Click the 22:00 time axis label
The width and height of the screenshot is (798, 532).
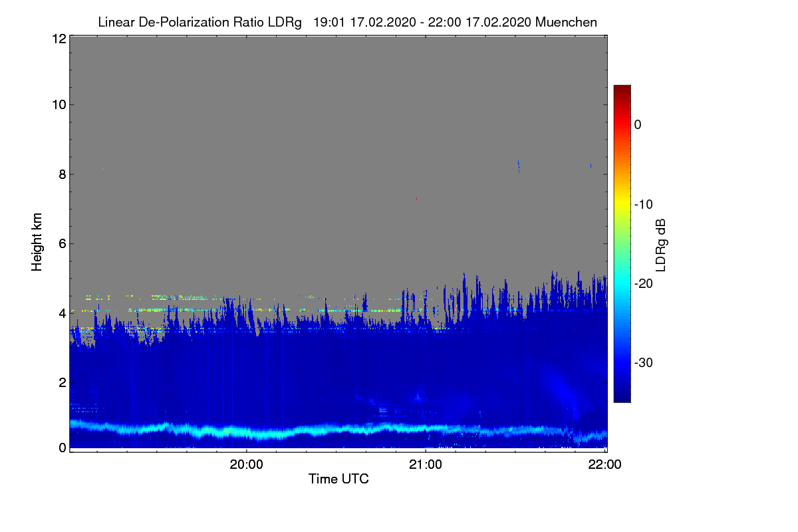click(605, 465)
